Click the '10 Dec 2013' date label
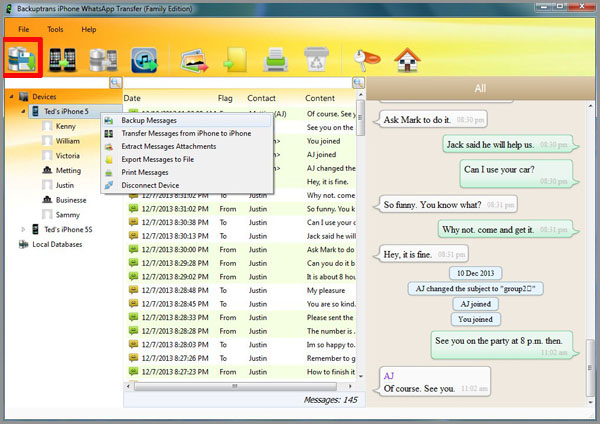 click(x=476, y=273)
